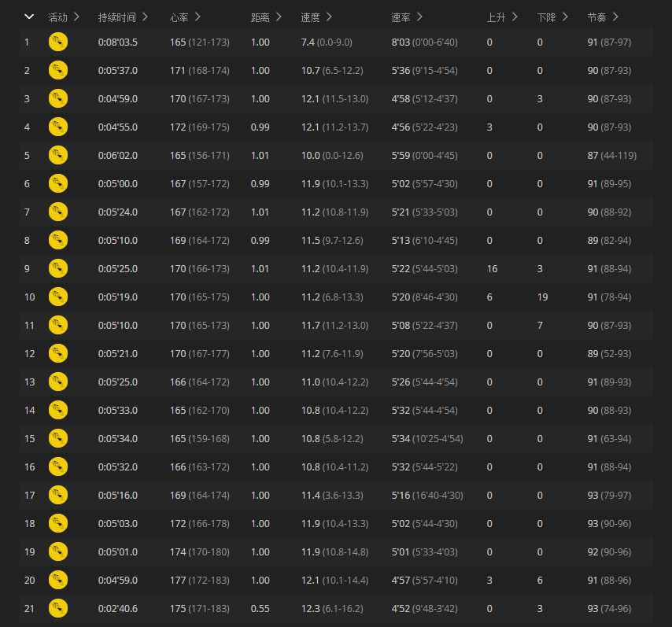
Task: Click the running icon in lap 20
Action: [58, 580]
